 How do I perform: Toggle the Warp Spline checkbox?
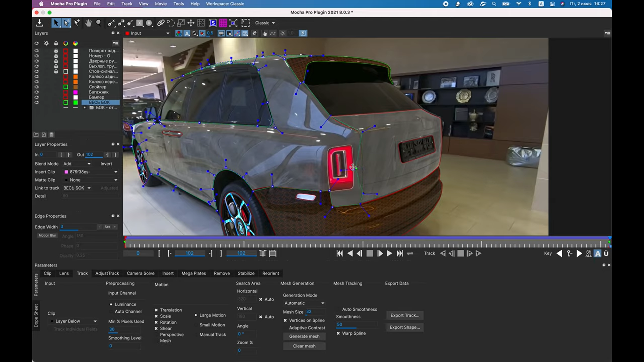click(338, 333)
